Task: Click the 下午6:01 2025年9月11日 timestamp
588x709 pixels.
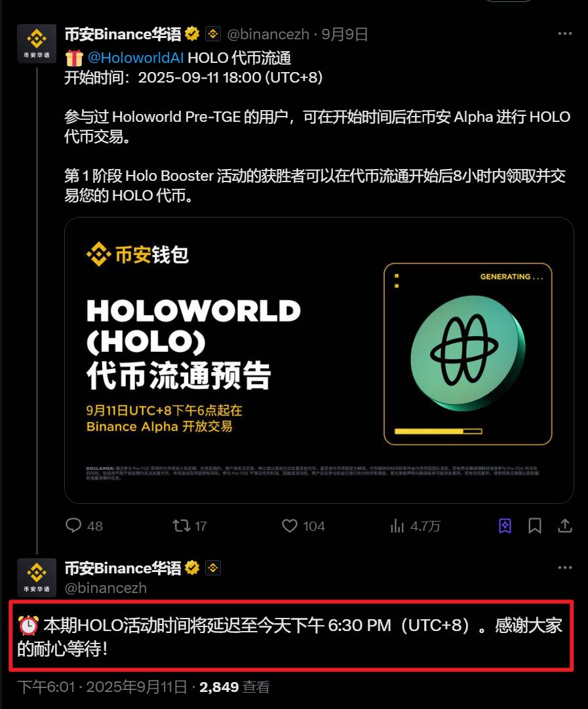Action: tap(102, 687)
